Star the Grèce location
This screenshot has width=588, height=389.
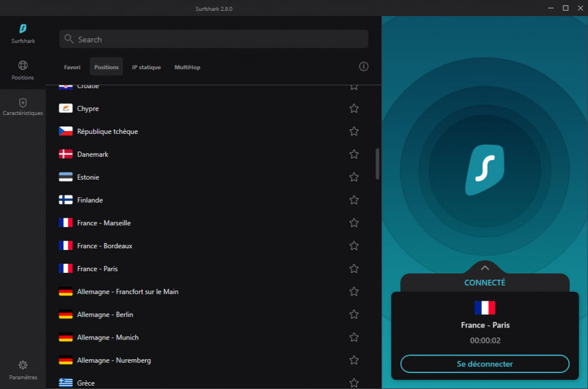pyautogui.click(x=354, y=383)
